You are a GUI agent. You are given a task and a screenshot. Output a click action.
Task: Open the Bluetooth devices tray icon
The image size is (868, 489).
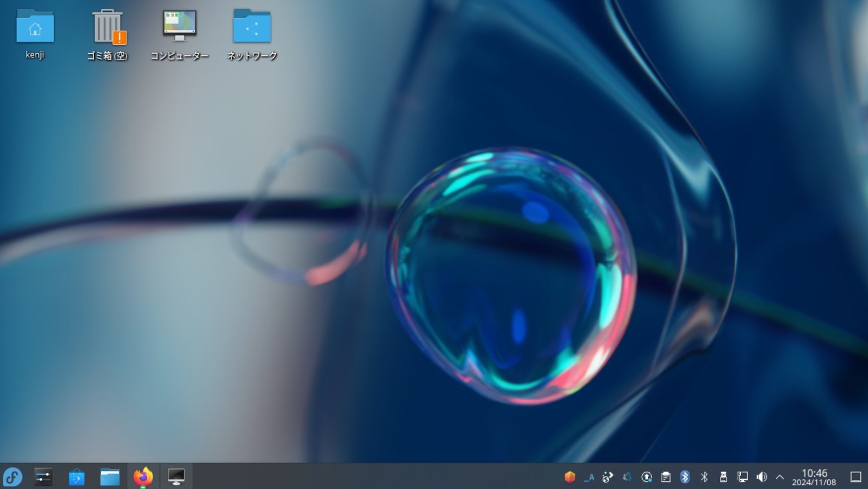point(685,477)
